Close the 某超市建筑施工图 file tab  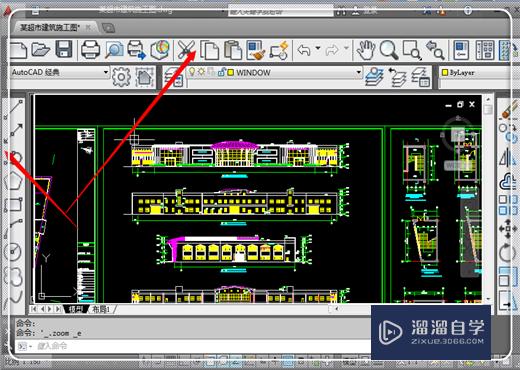point(88,27)
